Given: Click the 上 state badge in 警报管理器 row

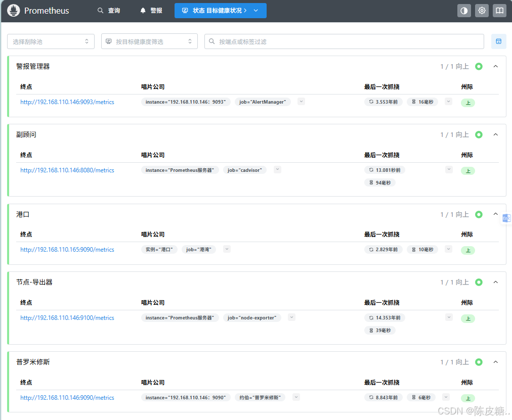Looking at the screenshot, I should click(468, 103).
